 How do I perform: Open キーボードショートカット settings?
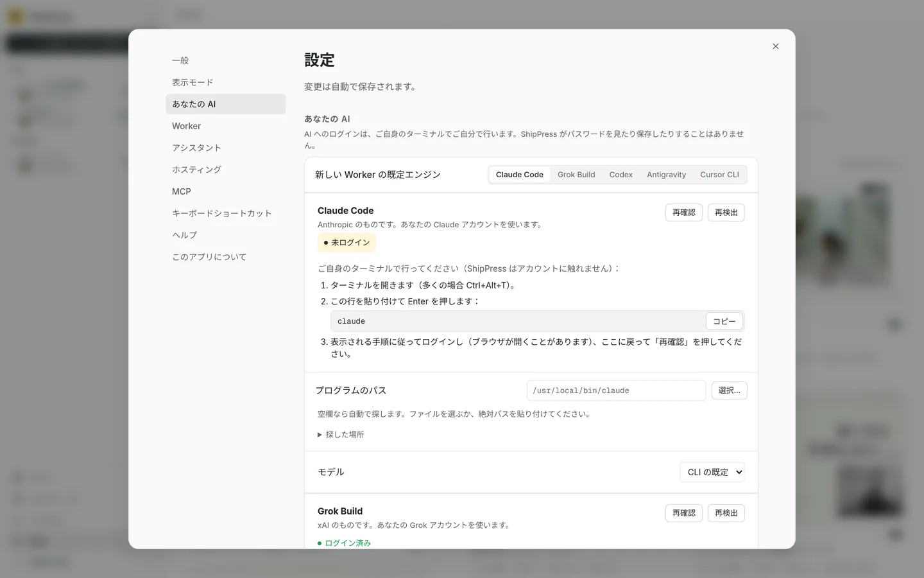[225, 213]
